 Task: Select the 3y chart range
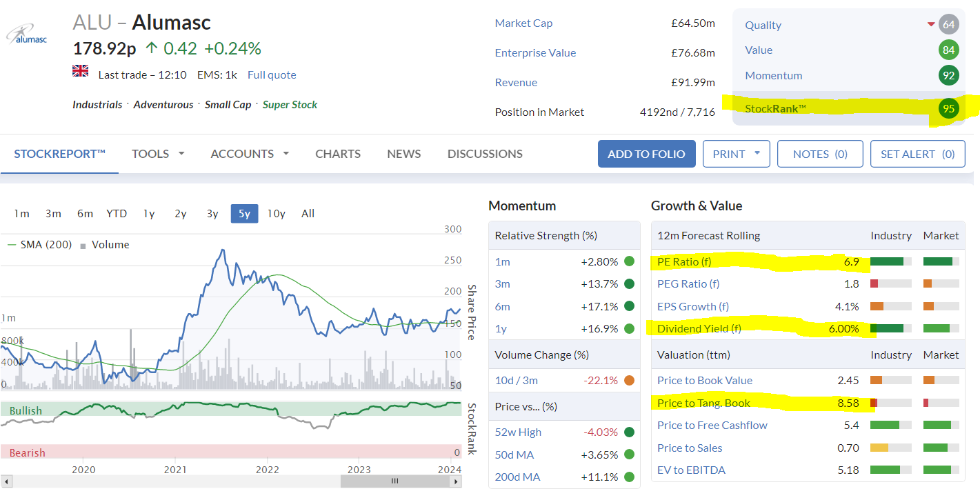(212, 213)
